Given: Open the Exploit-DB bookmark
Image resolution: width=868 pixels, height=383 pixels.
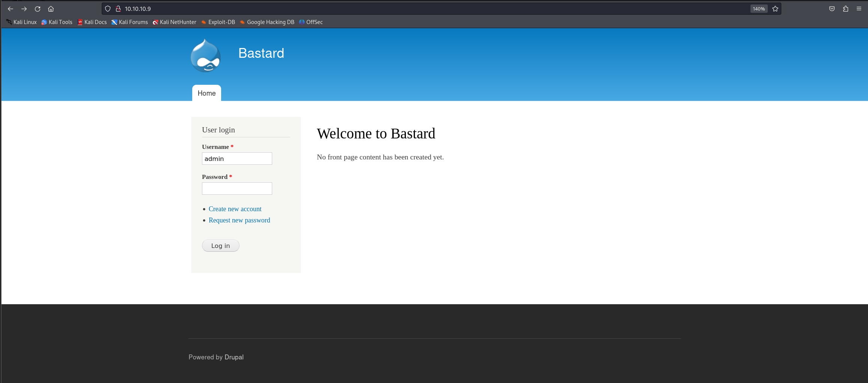Looking at the screenshot, I should point(218,22).
